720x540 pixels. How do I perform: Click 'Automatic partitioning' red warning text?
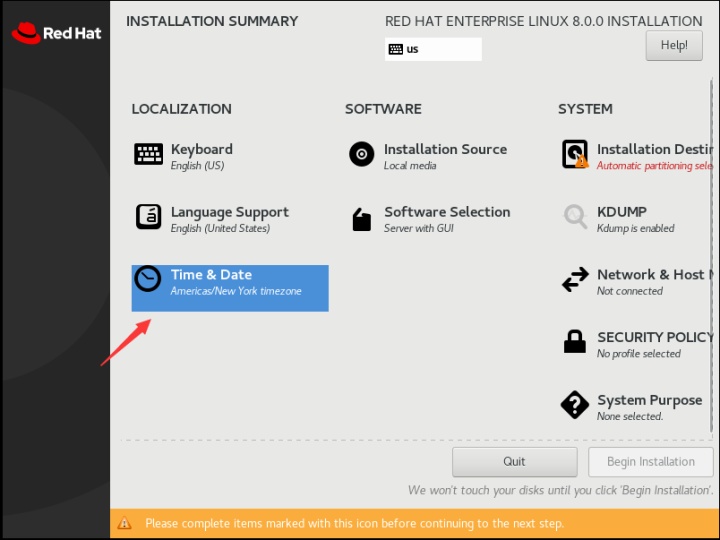[655, 165]
